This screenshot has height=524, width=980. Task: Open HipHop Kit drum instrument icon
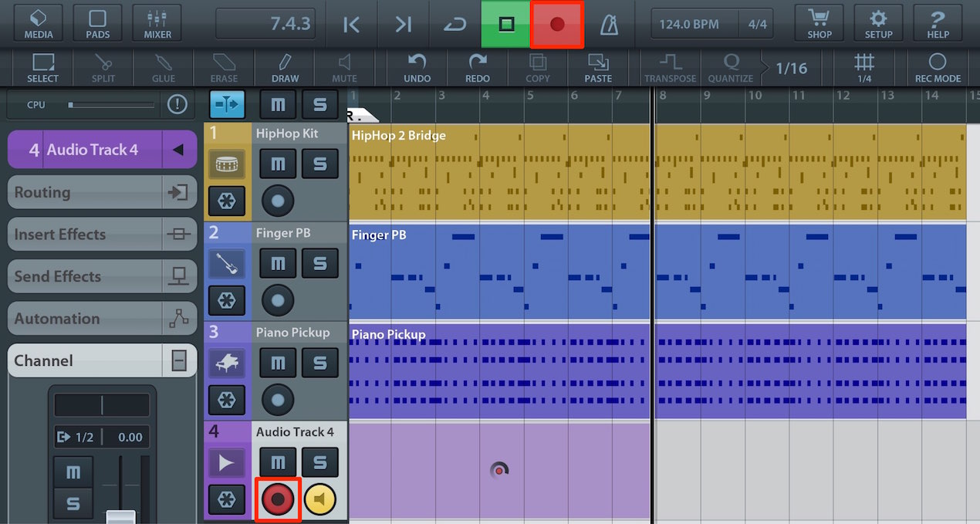coord(227,164)
